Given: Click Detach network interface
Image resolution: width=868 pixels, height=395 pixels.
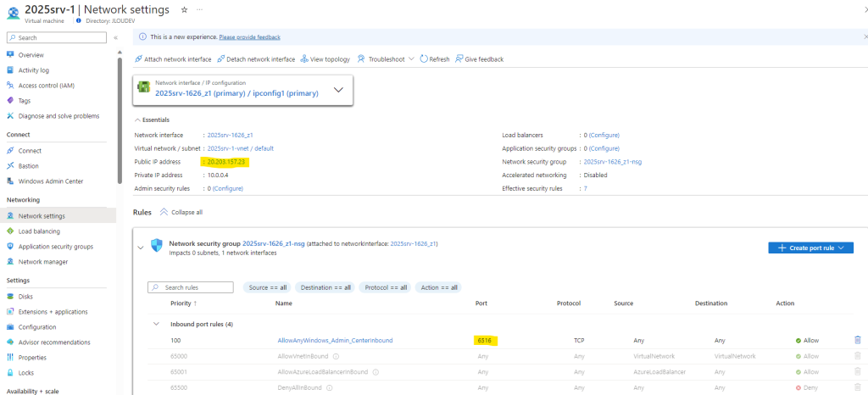Looking at the screenshot, I should coord(256,59).
